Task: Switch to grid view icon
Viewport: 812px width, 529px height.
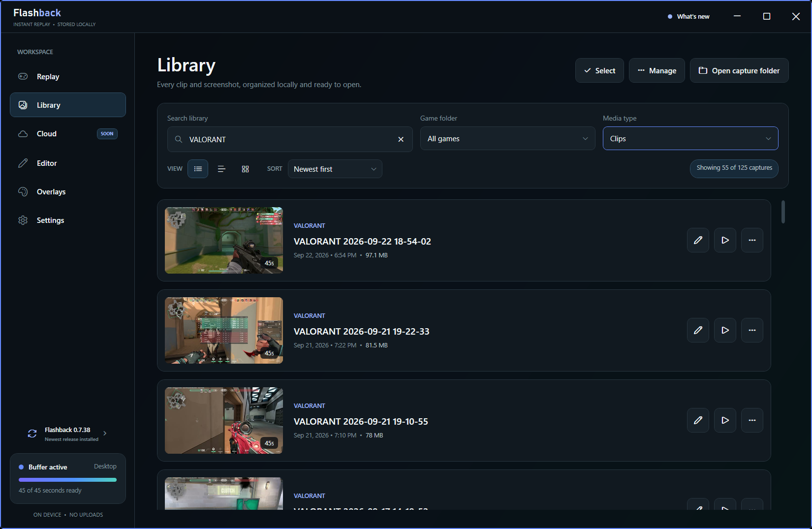Action: click(245, 169)
